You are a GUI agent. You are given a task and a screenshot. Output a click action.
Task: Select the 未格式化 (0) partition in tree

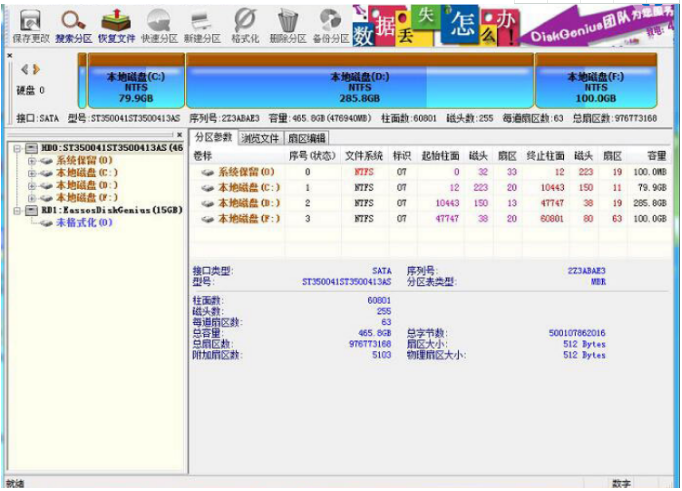coord(84,223)
